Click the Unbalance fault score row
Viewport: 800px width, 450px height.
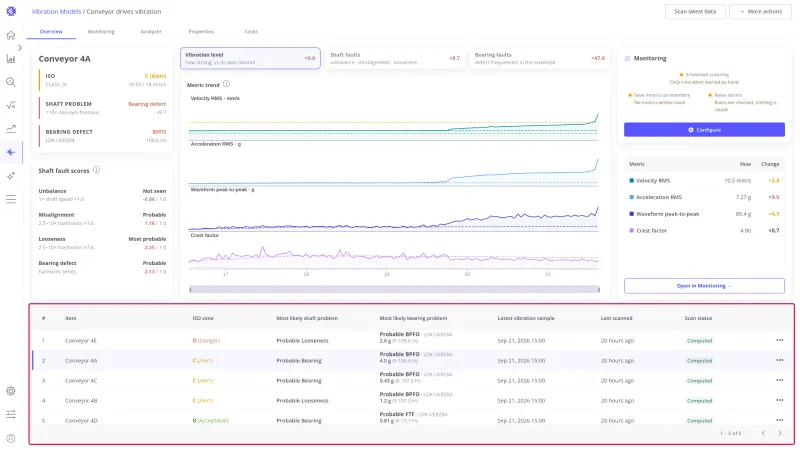coord(102,195)
